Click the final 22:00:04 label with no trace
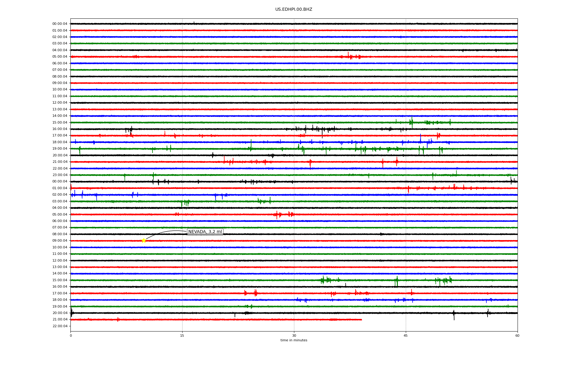 pyautogui.click(x=60, y=326)
